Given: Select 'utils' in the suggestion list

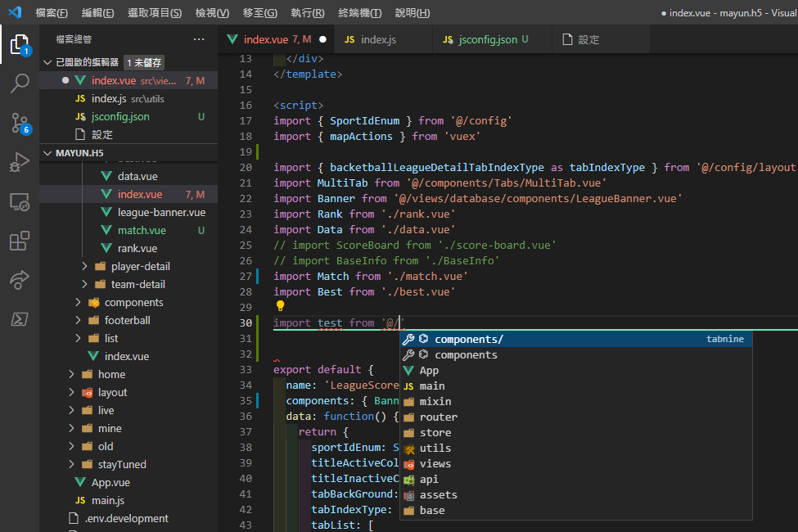Looking at the screenshot, I should point(435,448).
